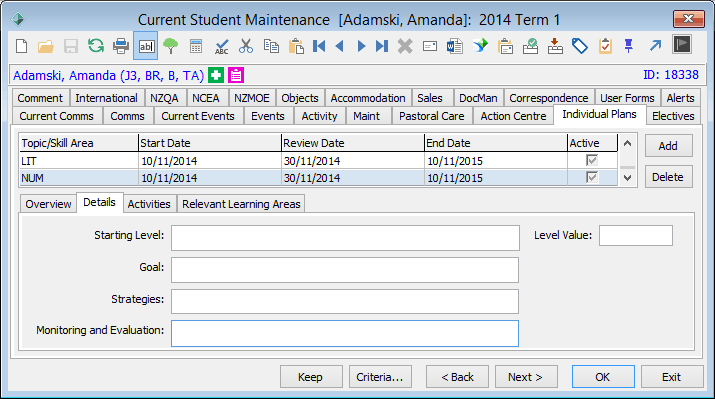Click the copy pages icon
Image resolution: width=715 pixels, height=399 pixels.
click(271, 46)
